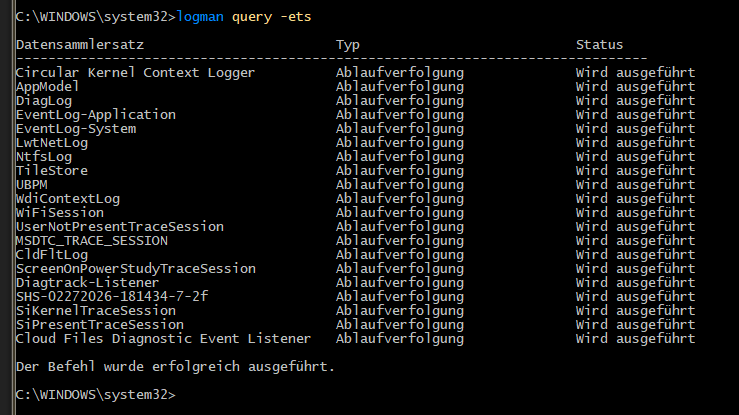Click the UserNotPresentTraceSession entry
Viewport: 739px width, 415px height.
[119, 227]
